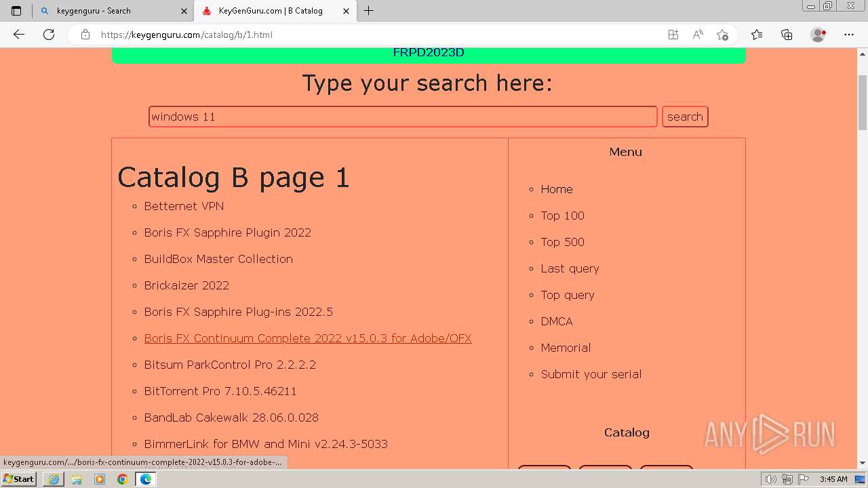Viewport: 868px width, 488px height.
Task: Open Boris FX Sapphire Plug-ins 2022.5
Action: tap(239, 312)
